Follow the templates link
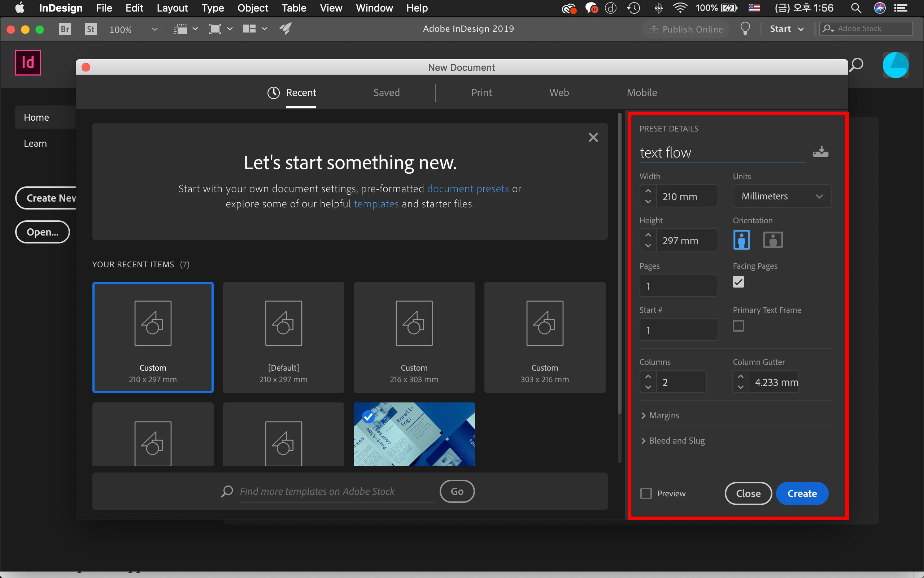Viewport: 924px width, 578px height. click(376, 204)
